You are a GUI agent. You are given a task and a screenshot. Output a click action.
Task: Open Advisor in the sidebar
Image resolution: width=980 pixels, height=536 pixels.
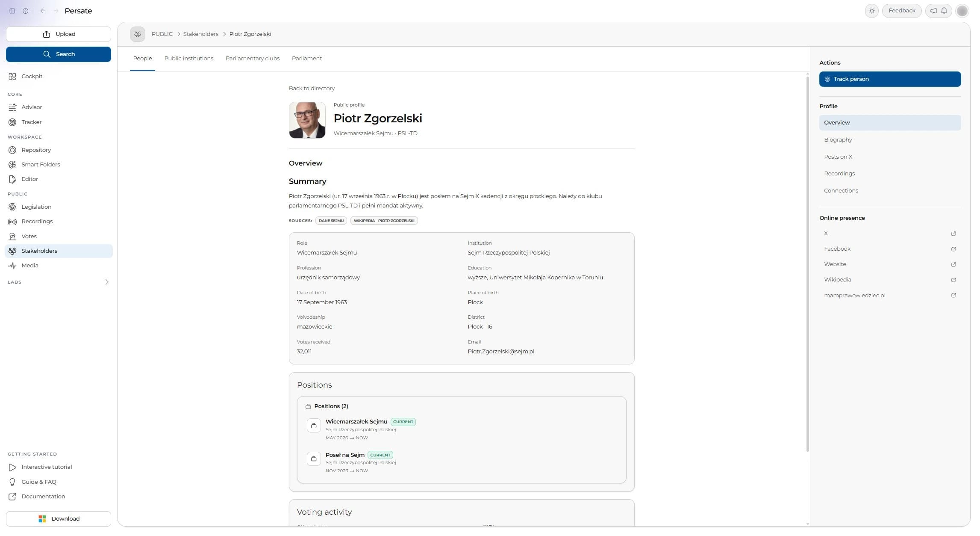[x=59, y=107]
